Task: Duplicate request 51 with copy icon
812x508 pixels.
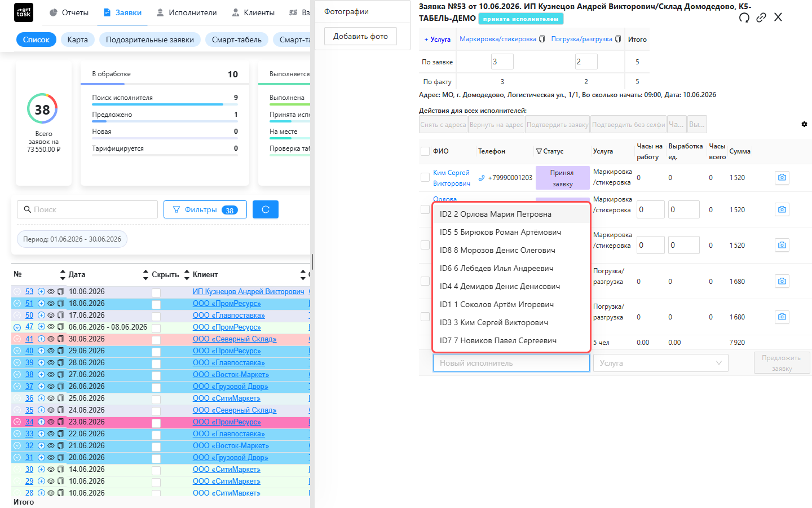Action: (60, 304)
